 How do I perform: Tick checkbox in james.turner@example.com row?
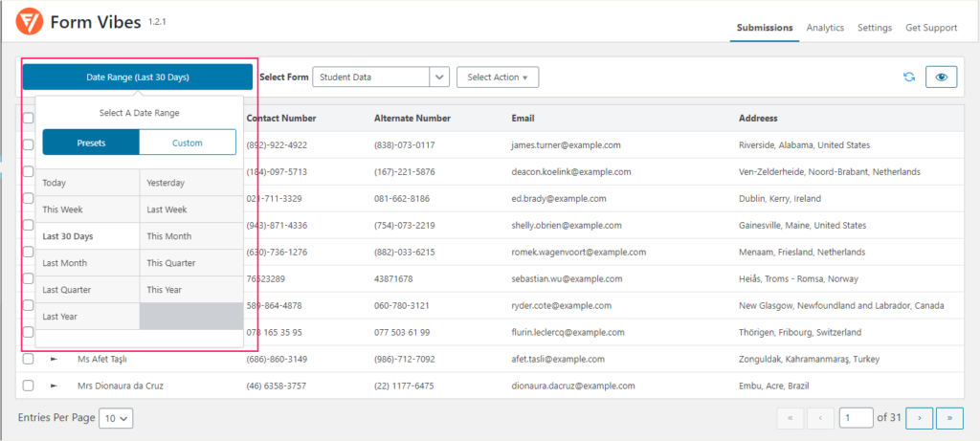[28, 144]
